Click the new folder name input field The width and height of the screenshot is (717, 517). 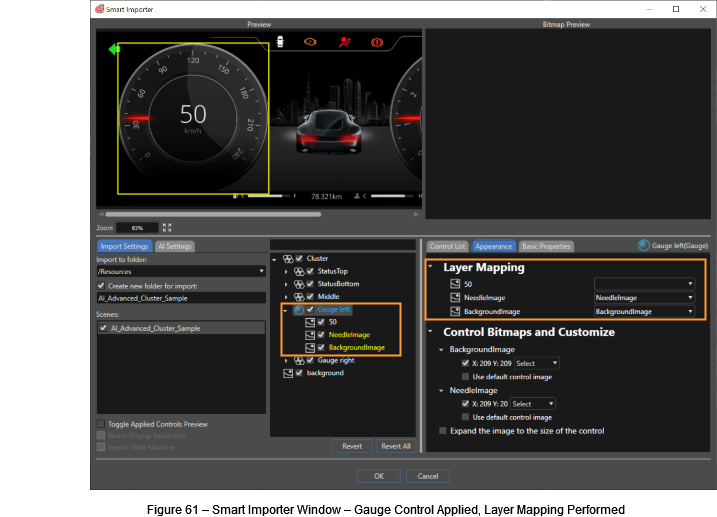point(181,298)
